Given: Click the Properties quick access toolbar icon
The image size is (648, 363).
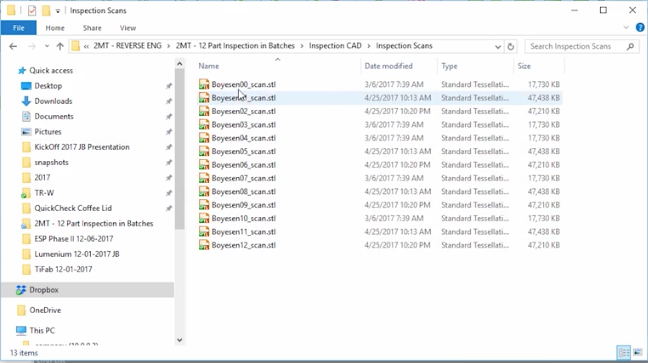Looking at the screenshot, I should 32,11.
